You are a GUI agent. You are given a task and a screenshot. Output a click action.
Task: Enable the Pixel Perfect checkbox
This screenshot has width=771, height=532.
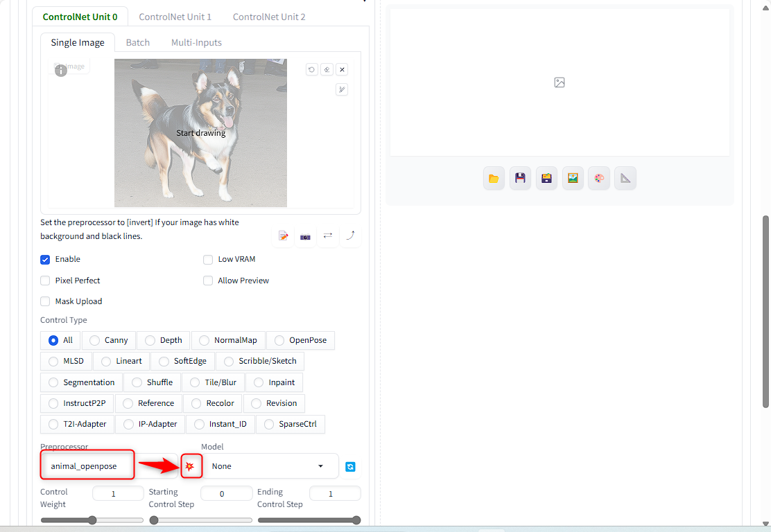click(x=44, y=280)
